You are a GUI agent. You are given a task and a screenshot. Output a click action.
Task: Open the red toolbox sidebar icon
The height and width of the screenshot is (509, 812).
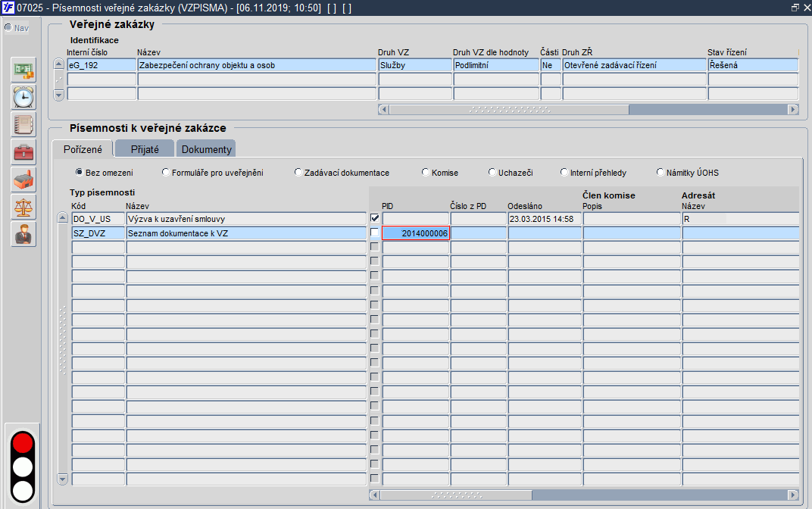(23, 152)
